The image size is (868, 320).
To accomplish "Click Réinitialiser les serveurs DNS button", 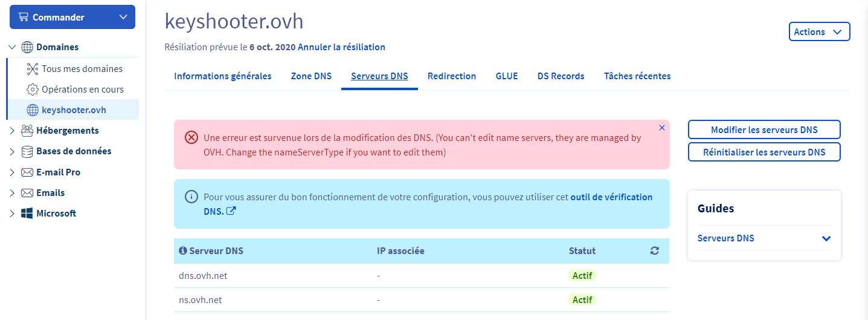I will (764, 152).
